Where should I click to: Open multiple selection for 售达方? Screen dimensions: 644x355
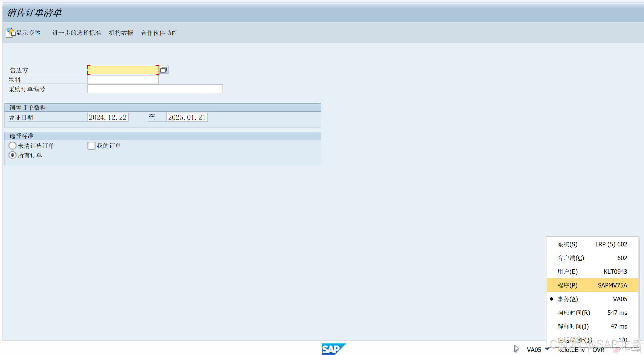click(163, 70)
